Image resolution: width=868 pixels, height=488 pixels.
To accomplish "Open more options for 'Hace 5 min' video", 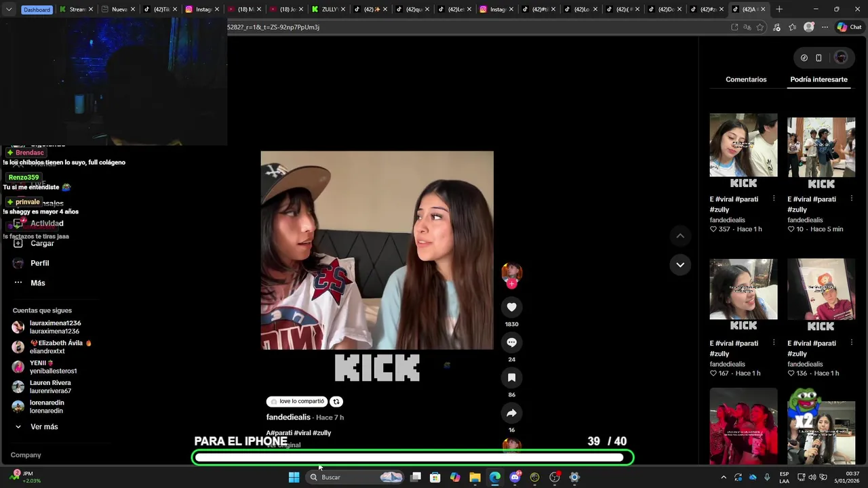I will tap(852, 199).
